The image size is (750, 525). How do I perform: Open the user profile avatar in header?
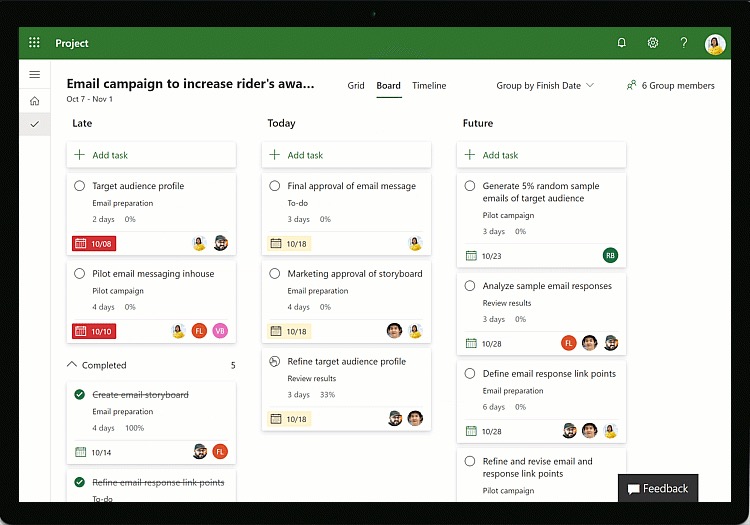pyautogui.click(x=715, y=44)
